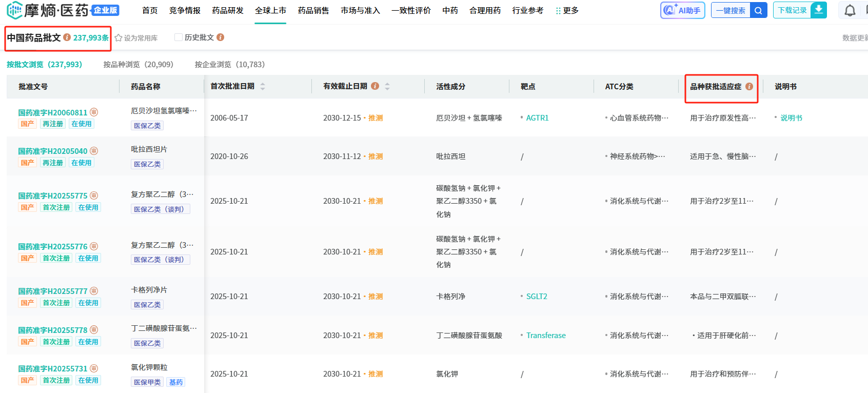
Task: Click info icon next to 品种获批适应症
Action: click(x=749, y=87)
